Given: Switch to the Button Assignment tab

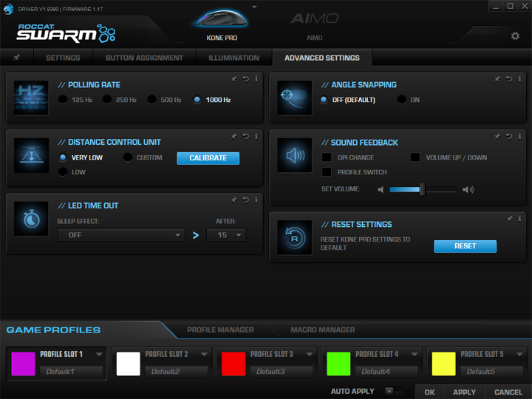Looking at the screenshot, I should (x=144, y=58).
